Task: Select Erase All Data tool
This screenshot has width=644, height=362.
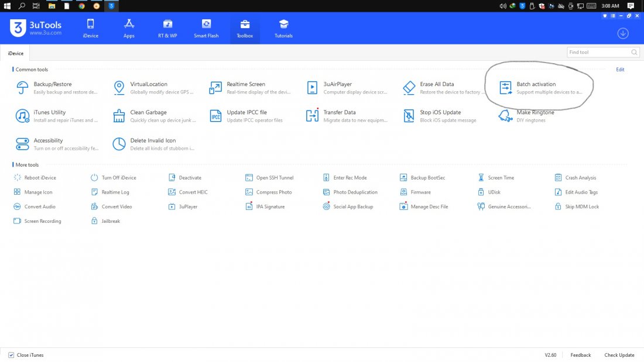Action: pyautogui.click(x=443, y=88)
